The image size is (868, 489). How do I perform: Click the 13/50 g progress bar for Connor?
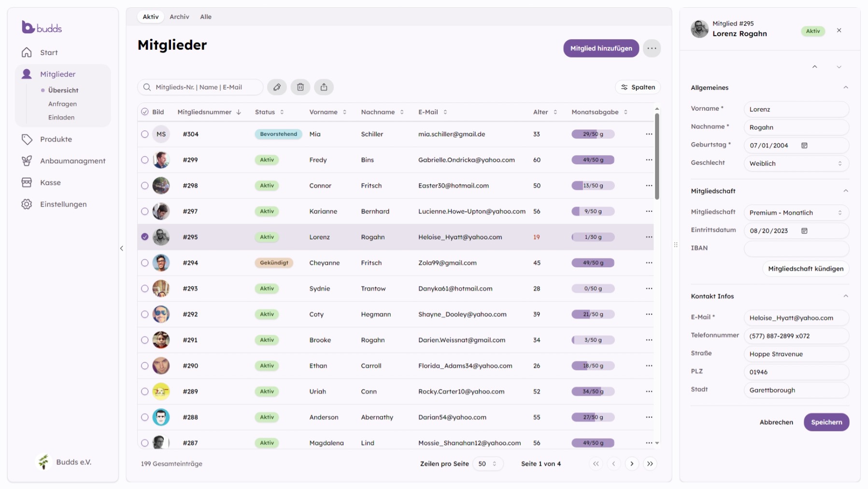coord(593,186)
